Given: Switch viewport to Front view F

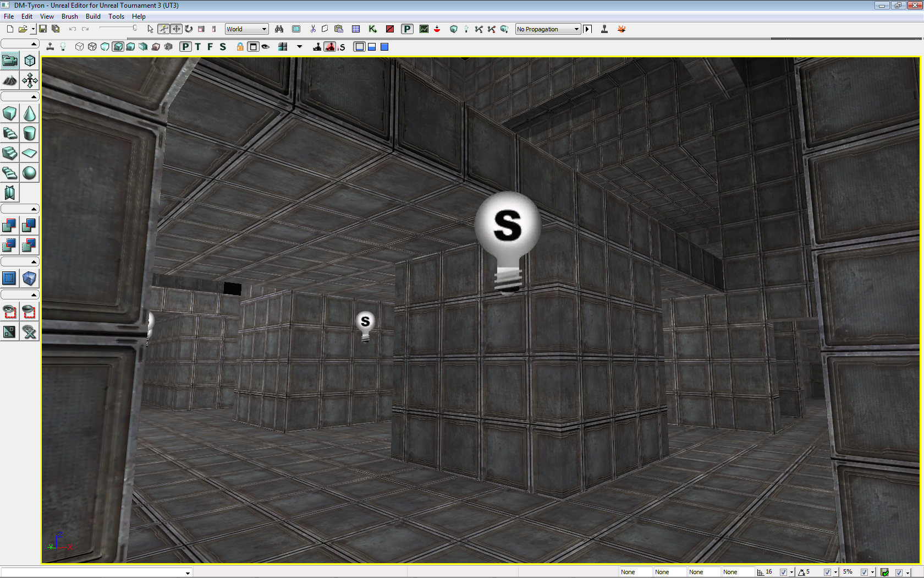Looking at the screenshot, I should 210,47.
